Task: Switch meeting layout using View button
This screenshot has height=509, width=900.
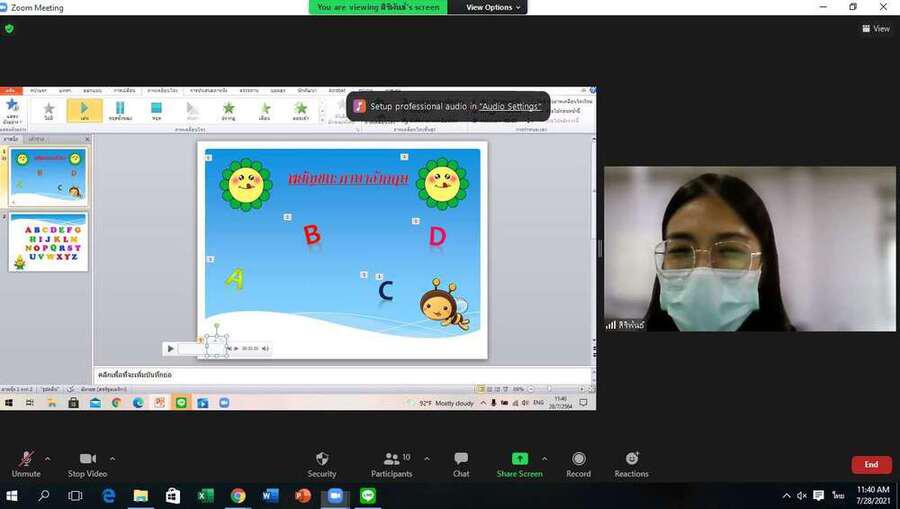Action: [x=876, y=29]
